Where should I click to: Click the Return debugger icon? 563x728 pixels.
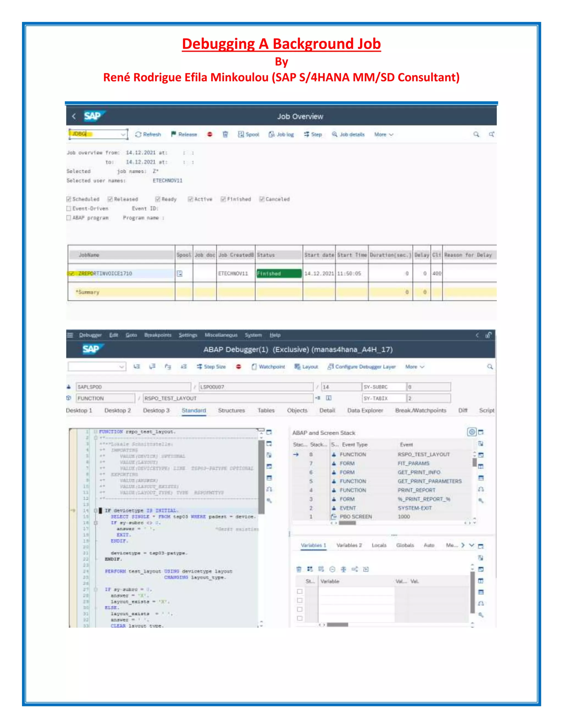168,367
